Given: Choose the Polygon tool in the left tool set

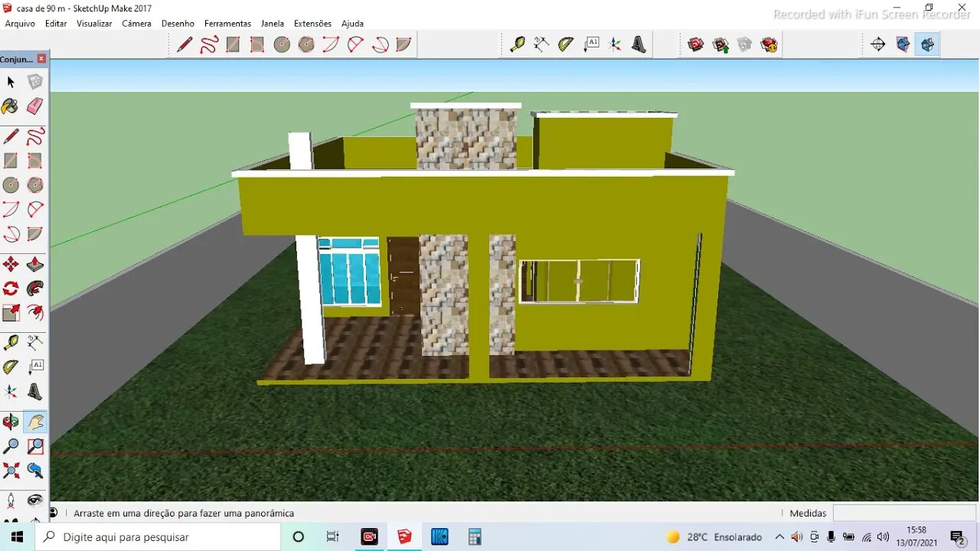Looking at the screenshot, I should tap(35, 185).
